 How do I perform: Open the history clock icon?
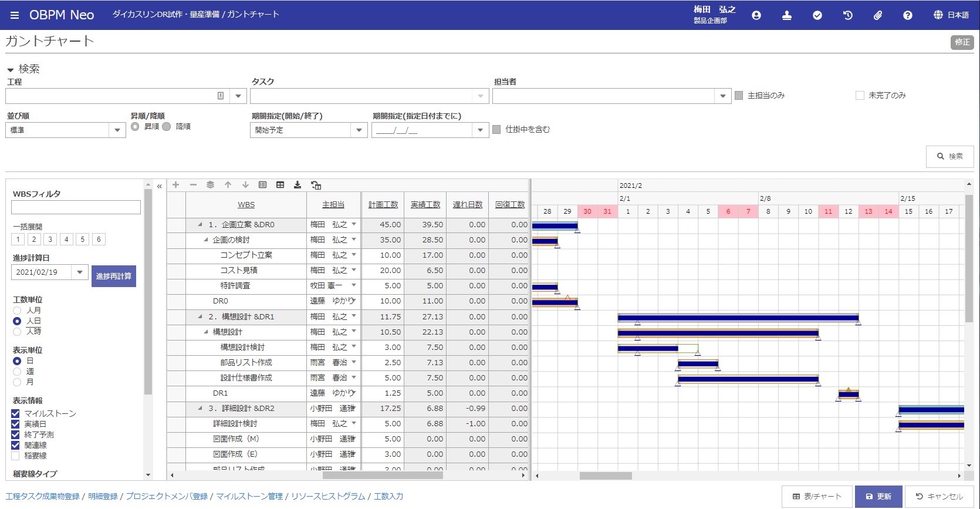coord(848,15)
